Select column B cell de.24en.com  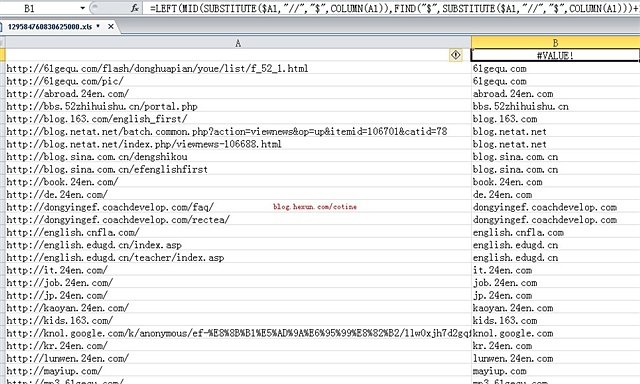(556, 194)
